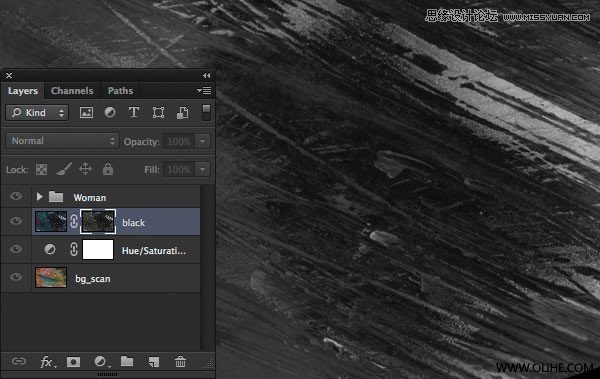
Task: Select the Hue/Saturati... layer name
Action: (153, 251)
